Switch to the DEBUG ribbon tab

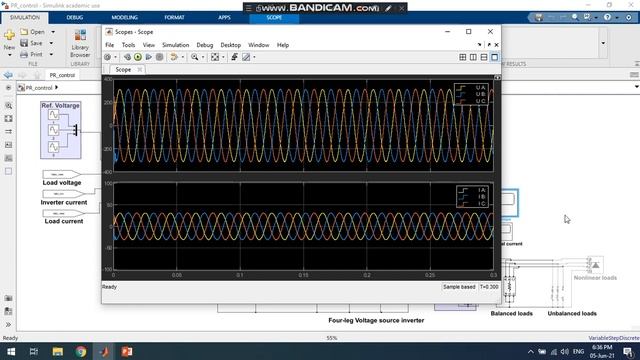(75, 18)
